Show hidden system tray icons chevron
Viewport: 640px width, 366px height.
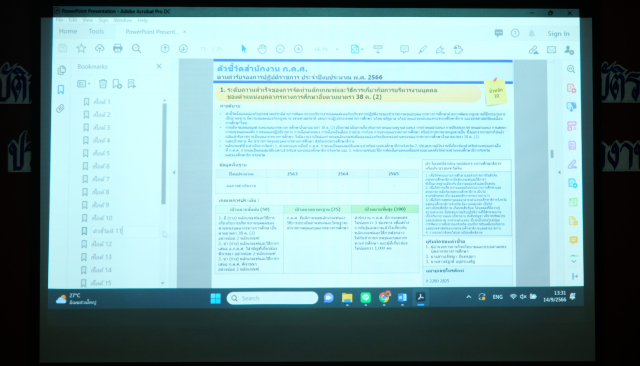[469, 297]
